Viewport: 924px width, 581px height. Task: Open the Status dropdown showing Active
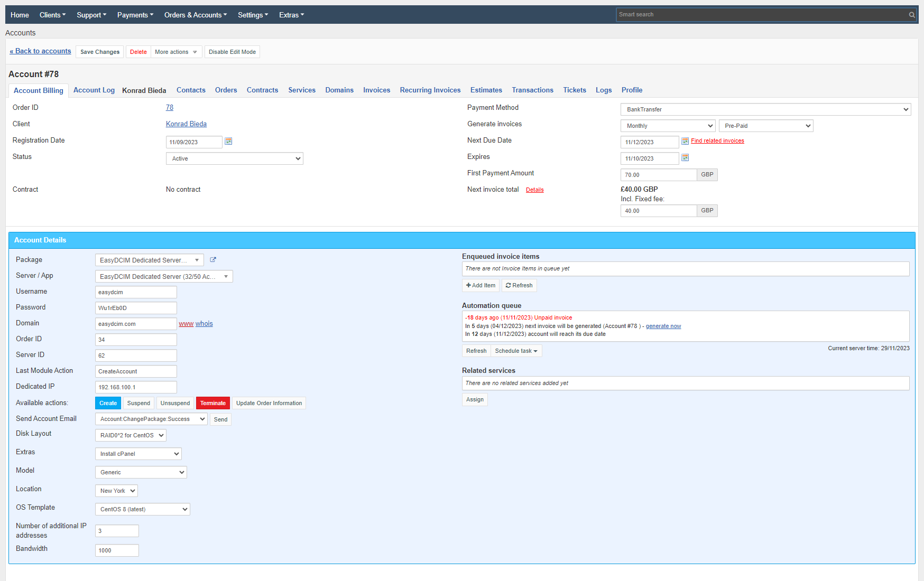(x=235, y=158)
